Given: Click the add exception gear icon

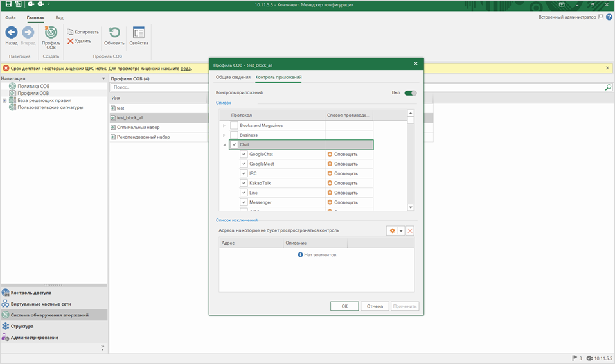Looking at the screenshot, I should pyautogui.click(x=392, y=230).
